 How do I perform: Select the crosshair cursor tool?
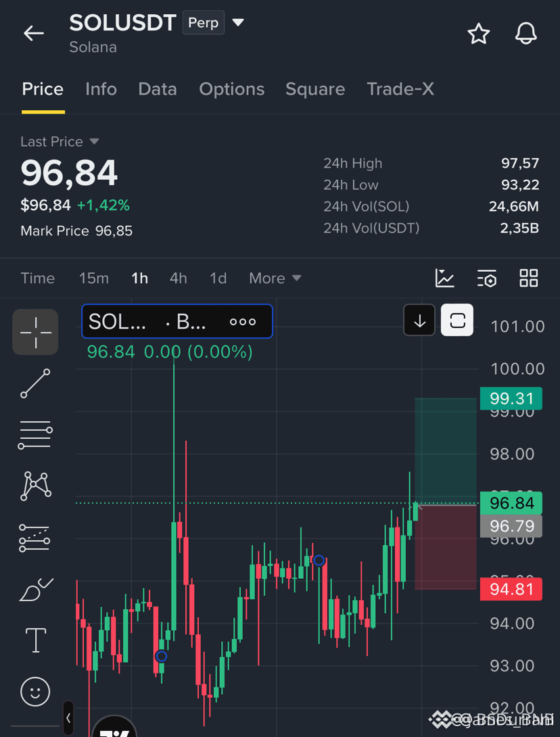tap(35, 332)
